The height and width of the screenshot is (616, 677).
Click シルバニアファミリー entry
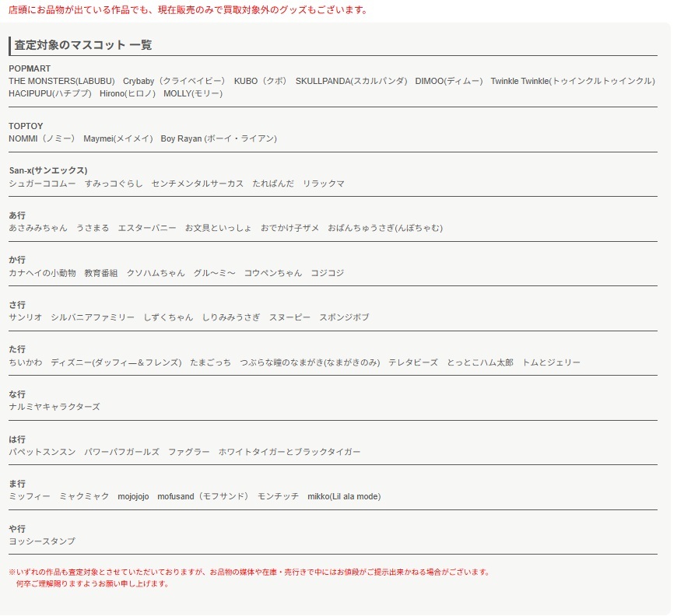[x=93, y=317]
